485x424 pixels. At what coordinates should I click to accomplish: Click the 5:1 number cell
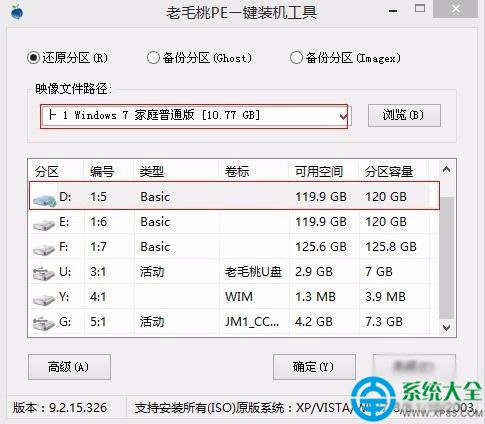tap(98, 322)
